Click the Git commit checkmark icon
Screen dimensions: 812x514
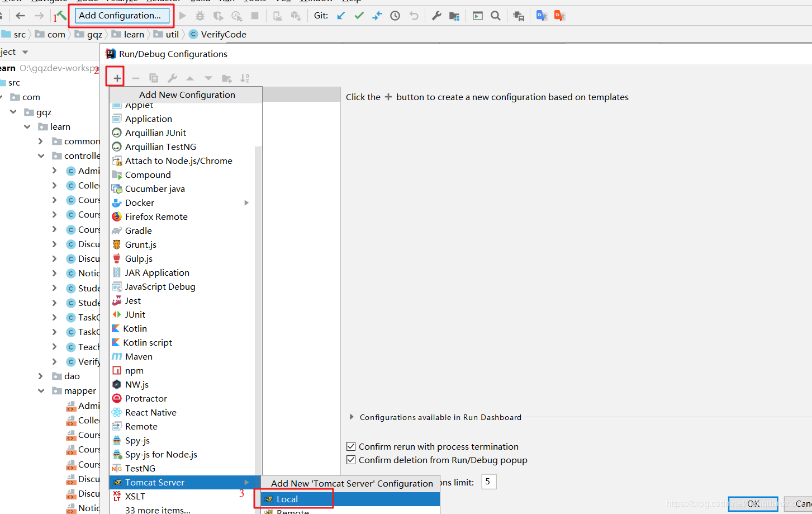pyautogui.click(x=359, y=16)
